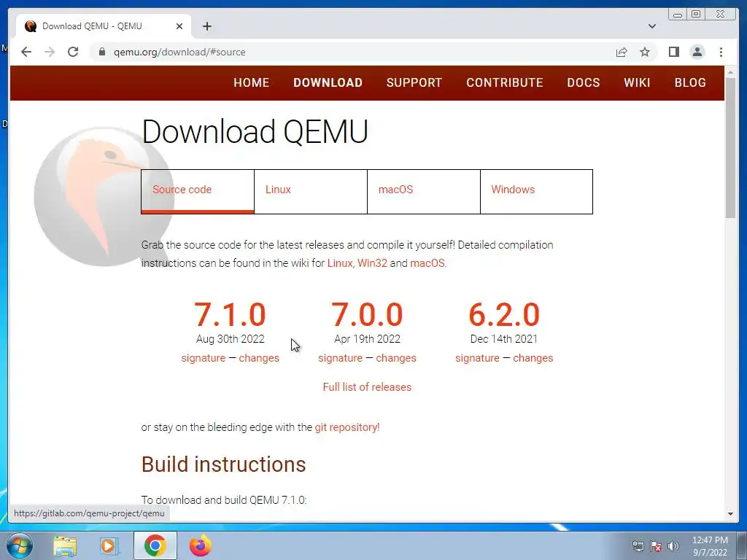Open the Linux wiki compile instructions link

pos(340,262)
